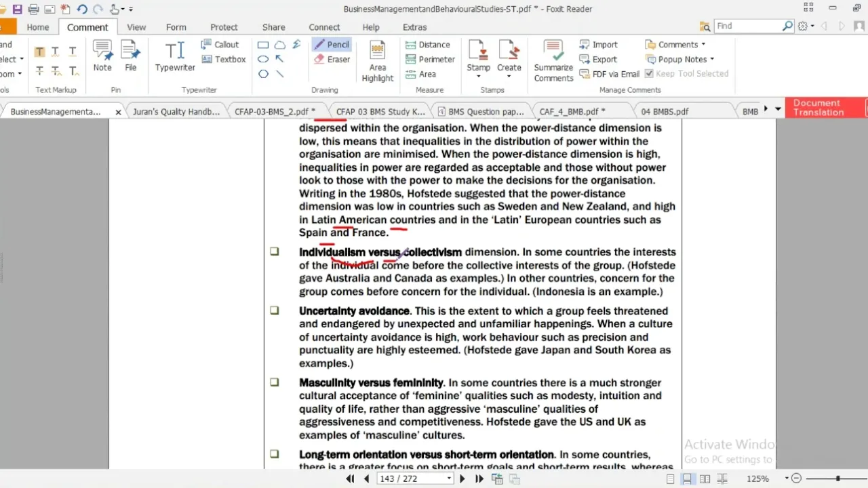
Task: Select the Arrow drawing tool
Action: coord(279,60)
